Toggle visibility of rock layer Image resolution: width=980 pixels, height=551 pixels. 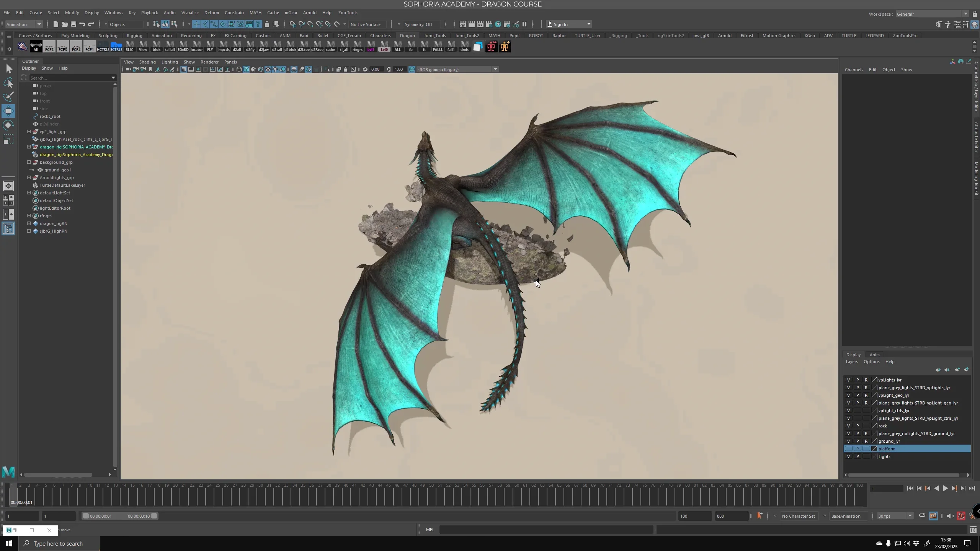pyautogui.click(x=848, y=426)
